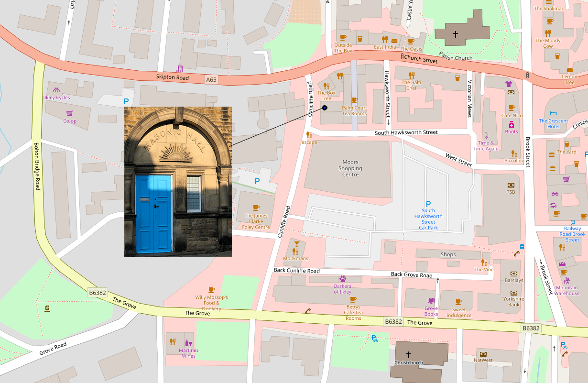Select the Christchurch cross symbol

click(409, 355)
